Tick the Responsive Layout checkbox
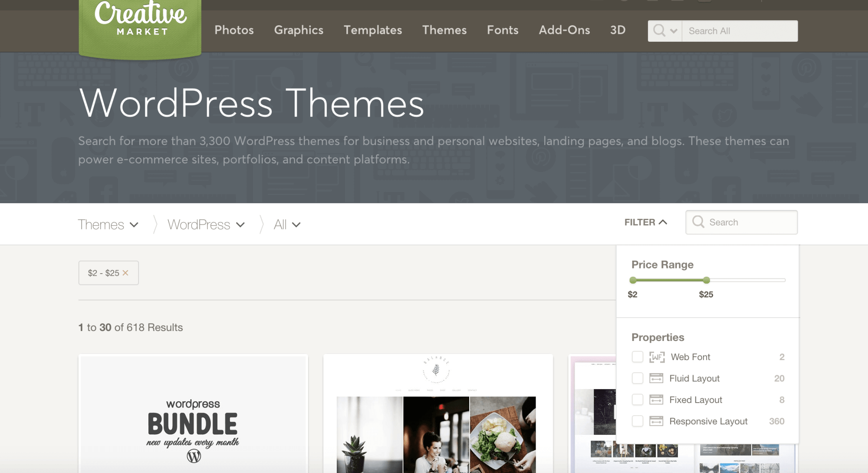868x473 pixels. coord(638,421)
